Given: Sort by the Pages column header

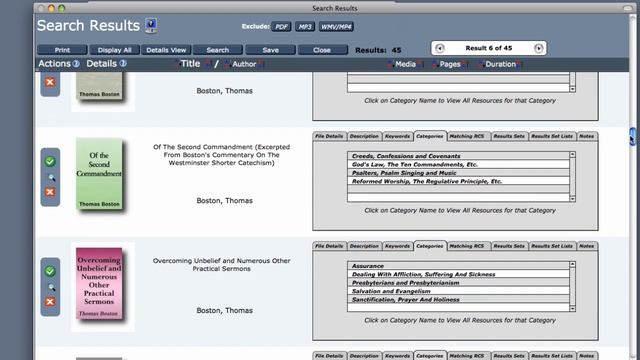Looking at the screenshot, I should (x=450, y=64).
